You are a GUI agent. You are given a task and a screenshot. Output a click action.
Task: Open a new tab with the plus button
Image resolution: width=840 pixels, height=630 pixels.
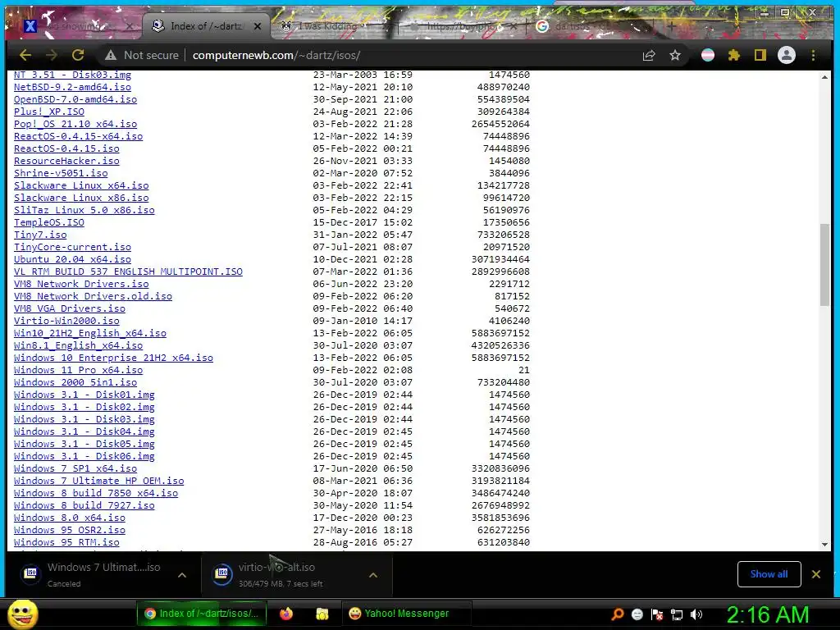(x=671, y=25)
